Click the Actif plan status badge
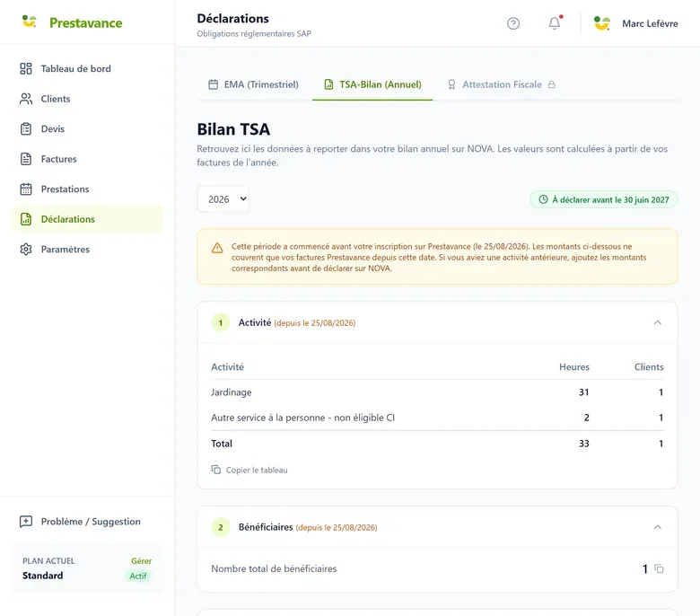Image resolution: width=700 pixels, height=616 pixels. (138, 576)
